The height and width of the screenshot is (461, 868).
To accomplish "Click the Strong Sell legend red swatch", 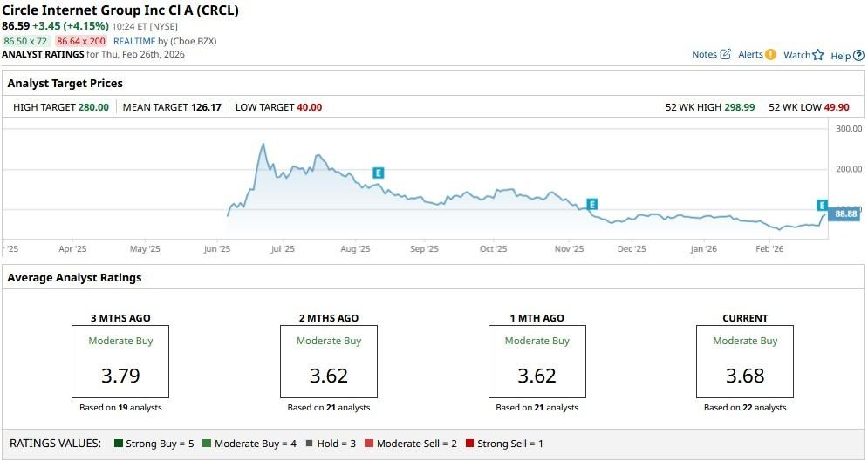I will click(x=470, y=444).
